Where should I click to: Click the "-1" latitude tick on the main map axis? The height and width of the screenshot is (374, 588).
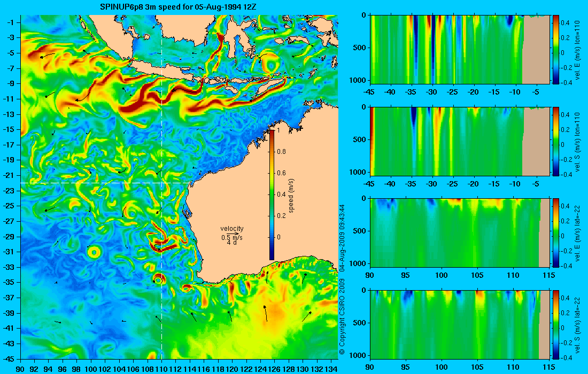tap(12, 22)
